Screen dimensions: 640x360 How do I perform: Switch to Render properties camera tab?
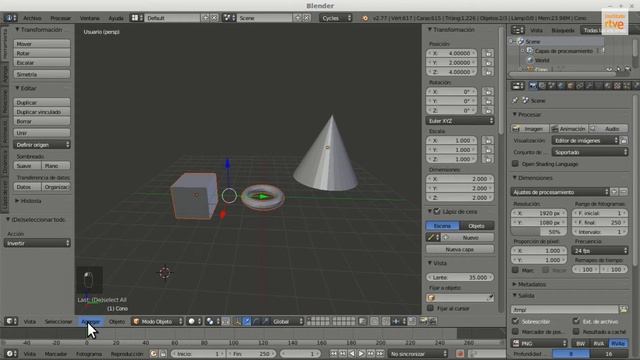pos(532,86)
